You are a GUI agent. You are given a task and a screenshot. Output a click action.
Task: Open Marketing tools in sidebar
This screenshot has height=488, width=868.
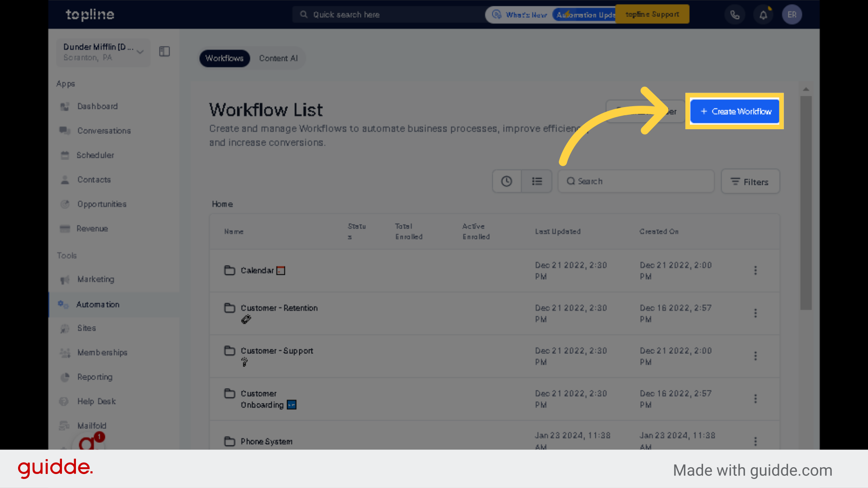[96, 279]
